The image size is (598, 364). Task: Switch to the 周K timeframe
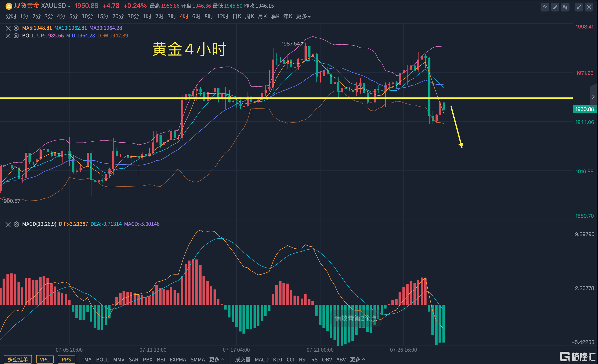pyautogui.click(x=249, y=16)
